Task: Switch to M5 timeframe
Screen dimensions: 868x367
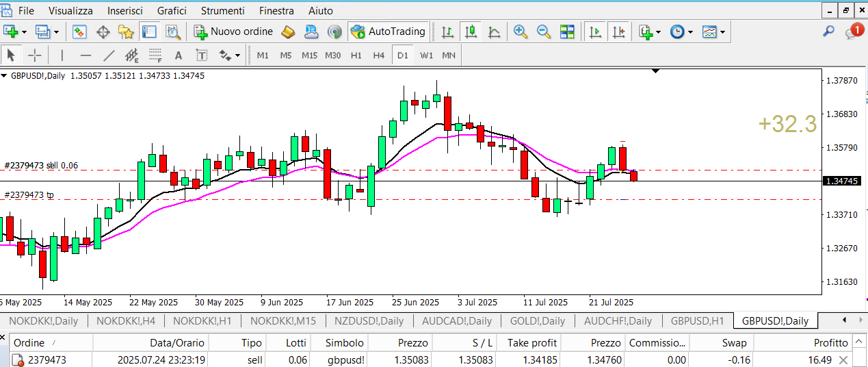Action: click(286, 55)
